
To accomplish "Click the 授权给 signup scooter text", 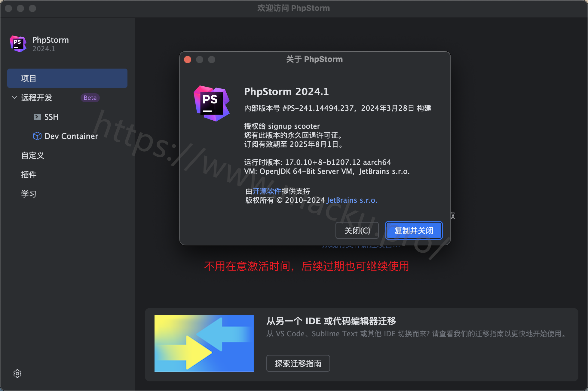I will 282,126.
